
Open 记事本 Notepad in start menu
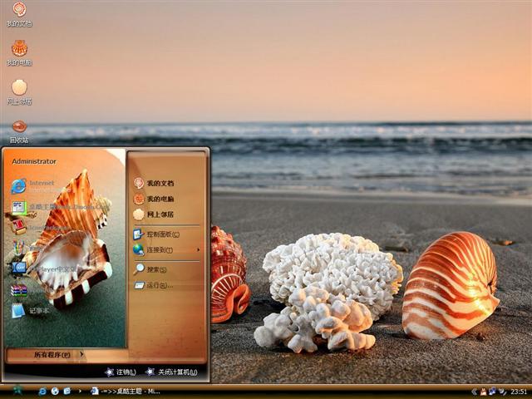tap(19, 310)
